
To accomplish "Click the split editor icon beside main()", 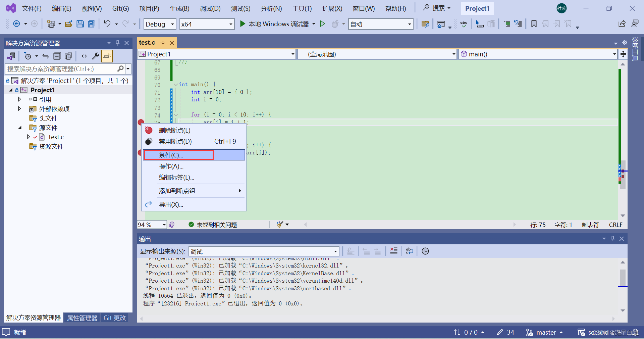I will click(x=623, y=54).
